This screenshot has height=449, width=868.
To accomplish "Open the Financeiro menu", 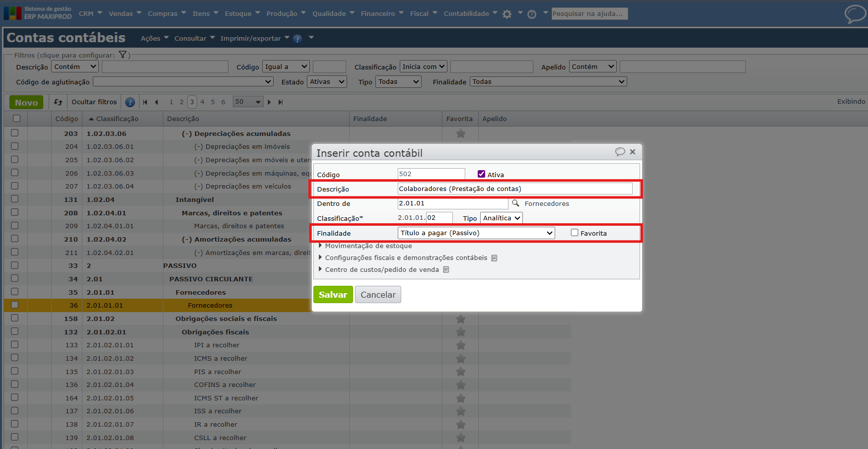I will tap(382, 14).
